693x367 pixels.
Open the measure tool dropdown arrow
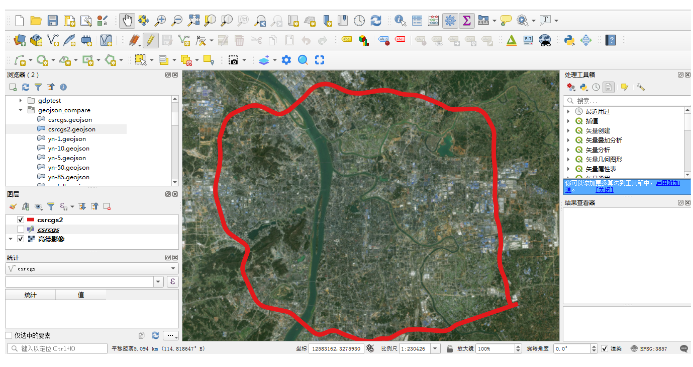pyautogui.click(x=494, y=20)
